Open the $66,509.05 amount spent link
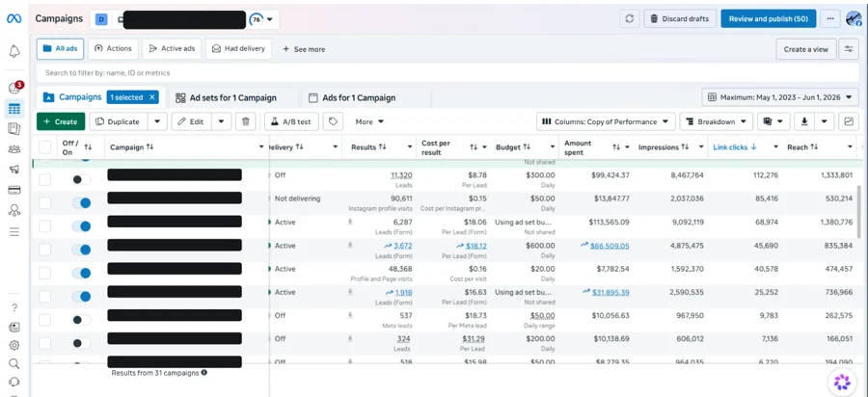Viewport: 868px width, 397px height. 610,246
